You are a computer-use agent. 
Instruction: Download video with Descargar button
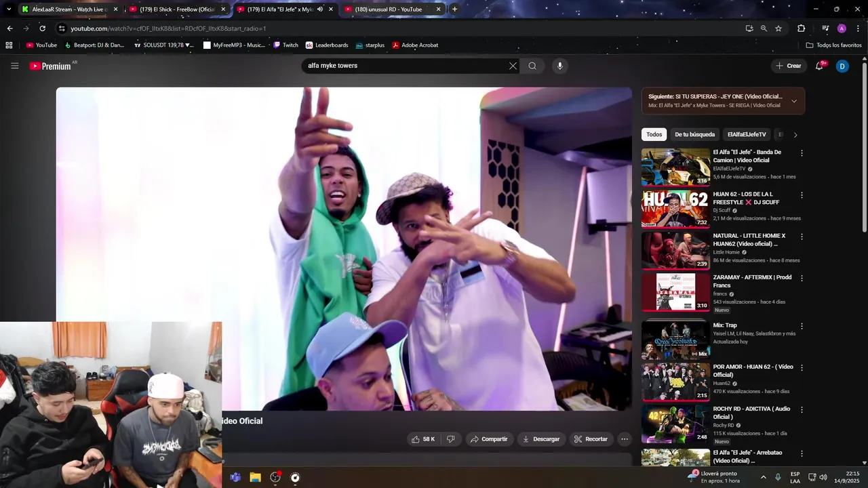coord(540,439)
